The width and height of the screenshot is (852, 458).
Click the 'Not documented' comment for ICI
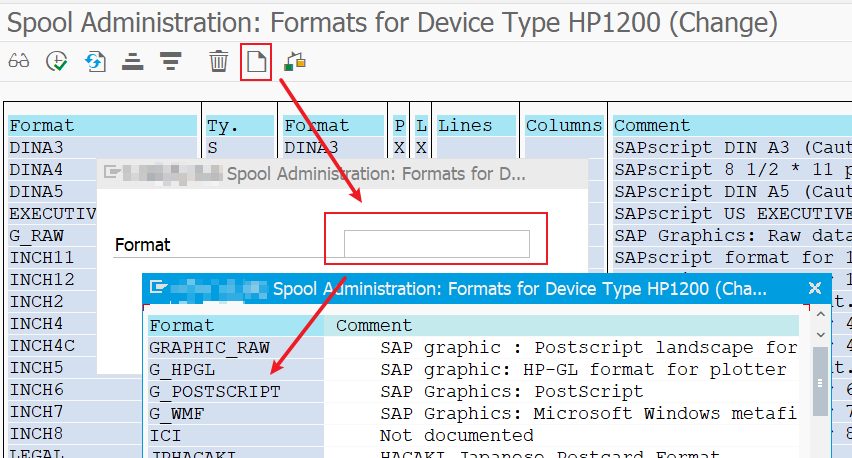pos(456,436)
